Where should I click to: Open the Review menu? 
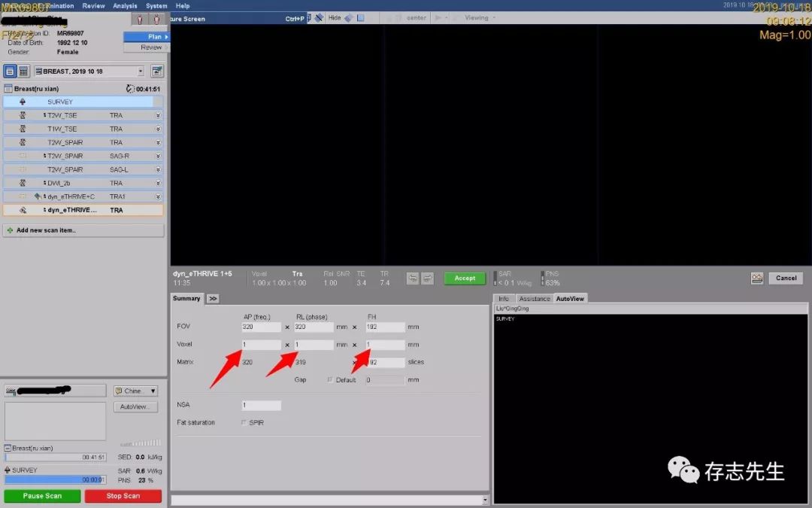pyautogui.click(x=94, y=6)
